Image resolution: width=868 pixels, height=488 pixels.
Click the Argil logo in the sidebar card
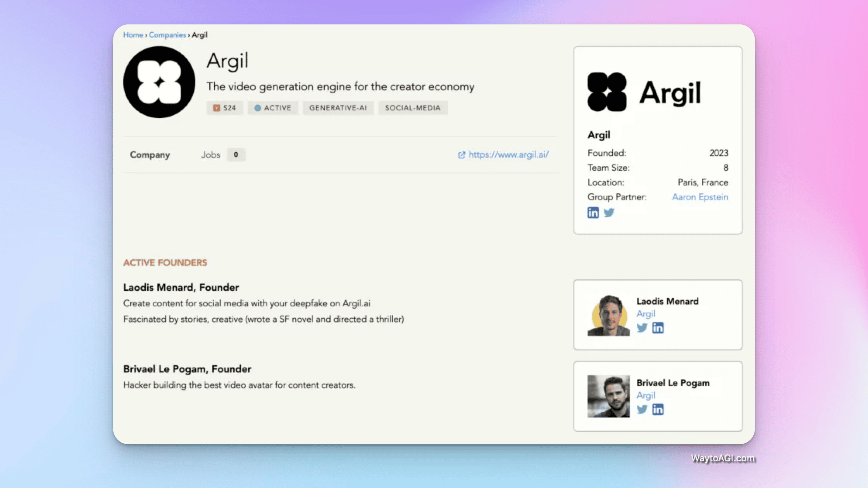pos(644,92)
